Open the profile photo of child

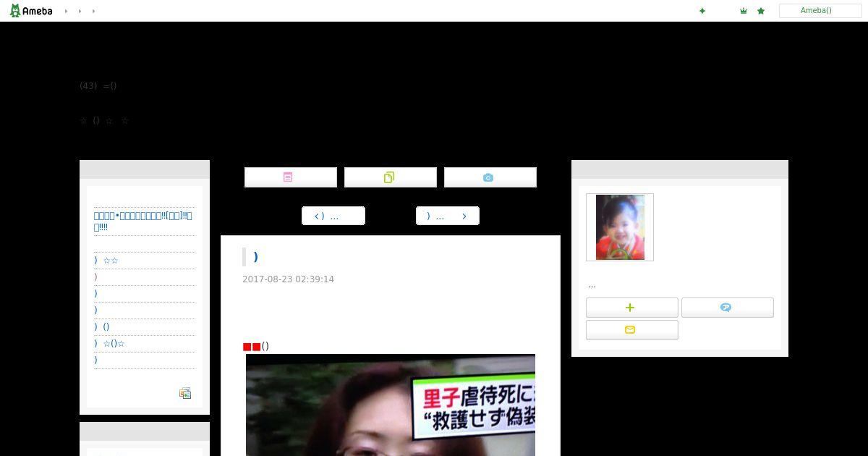(620, 227)
